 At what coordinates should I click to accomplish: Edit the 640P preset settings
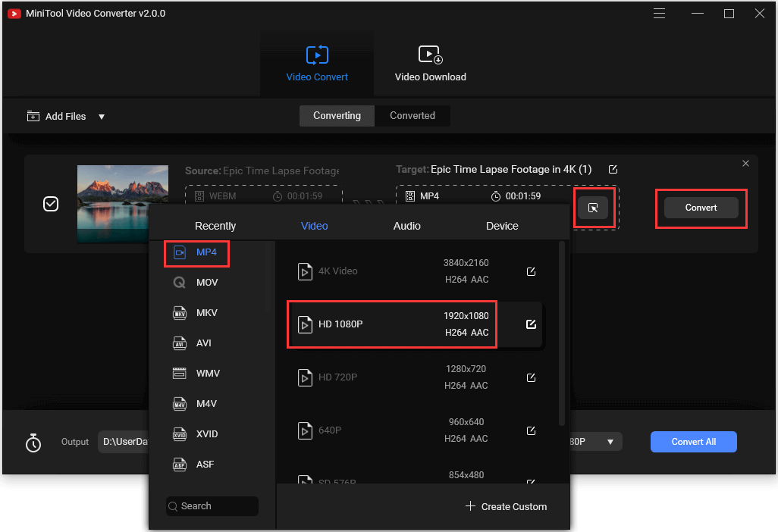pyautogui.click(x=531, y=431)
